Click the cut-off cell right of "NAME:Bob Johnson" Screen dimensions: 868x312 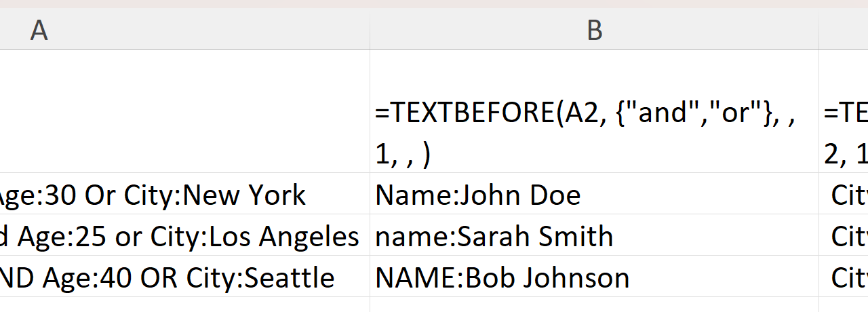[844, 277]
